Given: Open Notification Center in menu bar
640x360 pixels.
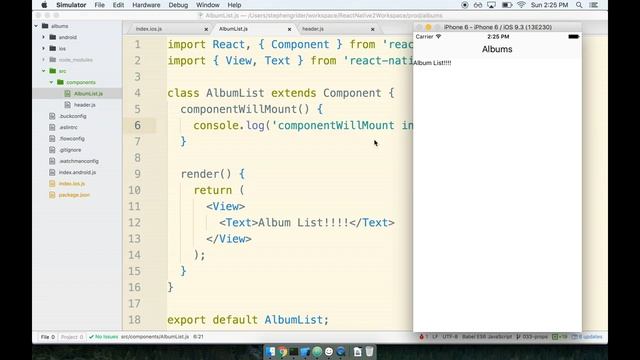Looking at the screenshot, I should click(x=594, y=5).
